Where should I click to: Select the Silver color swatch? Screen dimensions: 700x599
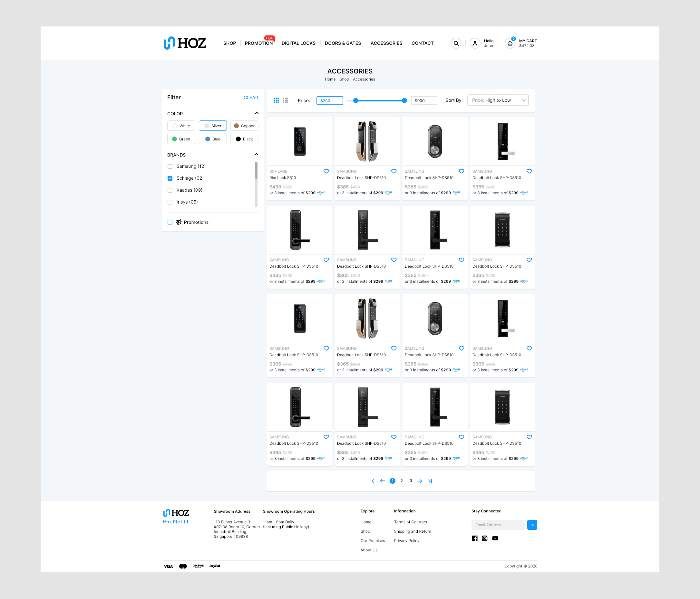click(212, 126)
